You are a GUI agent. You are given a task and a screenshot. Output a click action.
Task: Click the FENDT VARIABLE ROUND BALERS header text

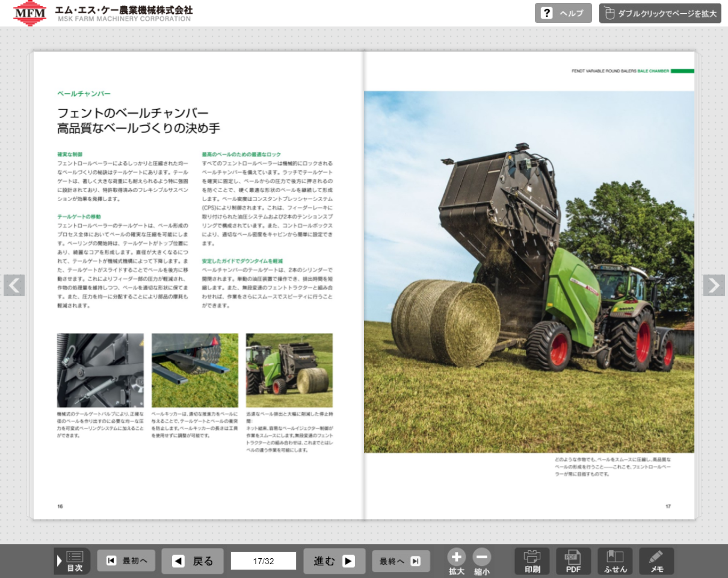click(603, 71)
